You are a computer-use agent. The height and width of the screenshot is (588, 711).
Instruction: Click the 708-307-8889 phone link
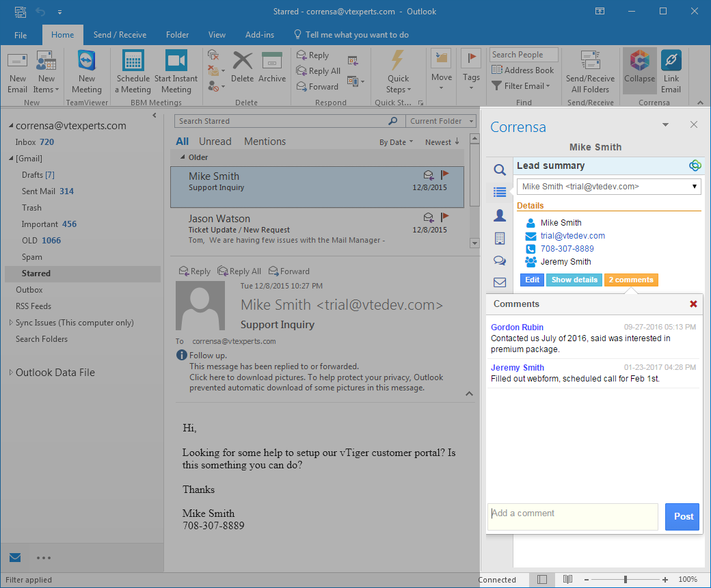[567, 248]
